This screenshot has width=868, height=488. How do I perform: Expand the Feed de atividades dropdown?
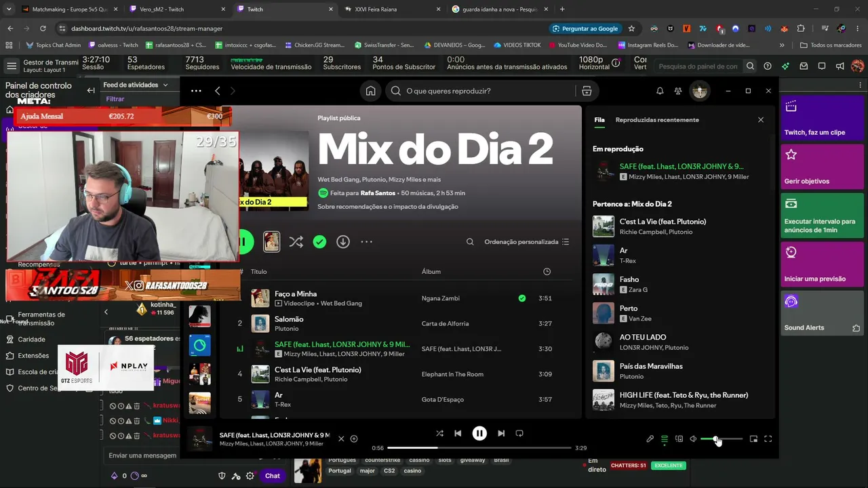pos(136,85)
